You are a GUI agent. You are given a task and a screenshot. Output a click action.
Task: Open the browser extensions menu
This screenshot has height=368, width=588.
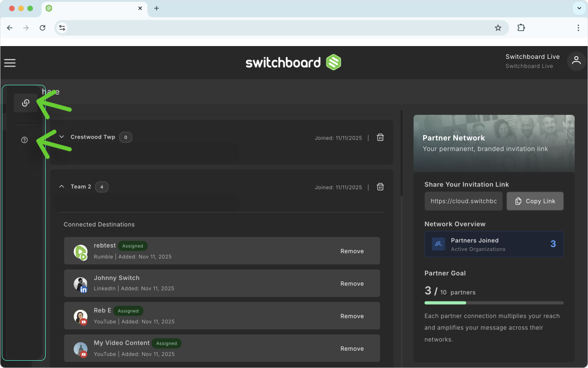pos(521,28)
